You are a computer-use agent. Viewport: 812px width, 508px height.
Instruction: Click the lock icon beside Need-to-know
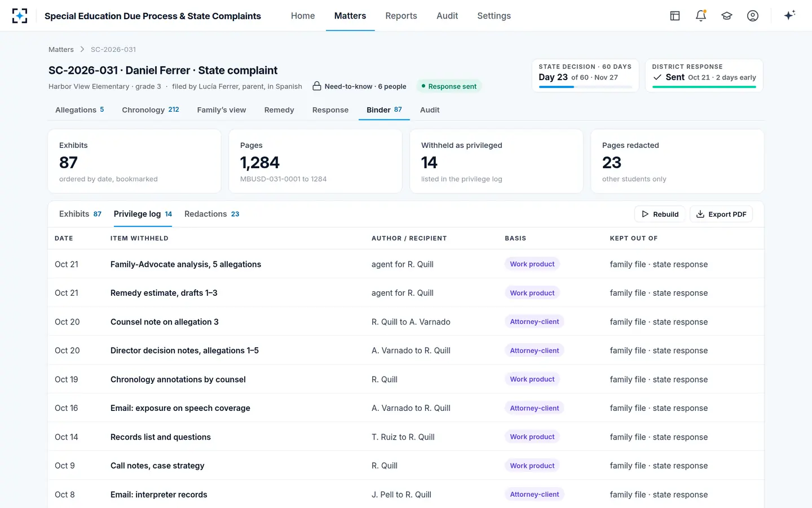click(x=317, y=86)
